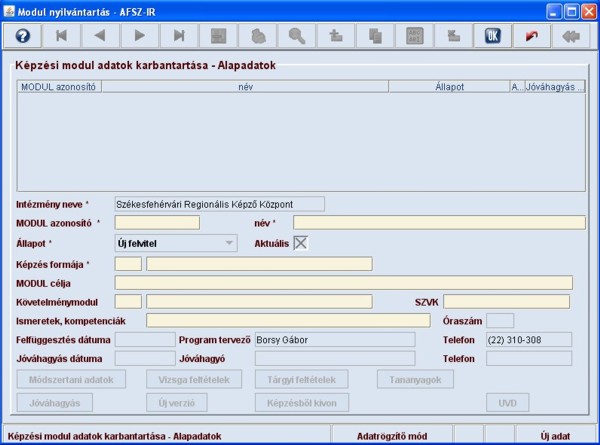This screenshot has width=600, height=445.
Task: Click the Módszertani adatok button
Action: click(71, 380)
